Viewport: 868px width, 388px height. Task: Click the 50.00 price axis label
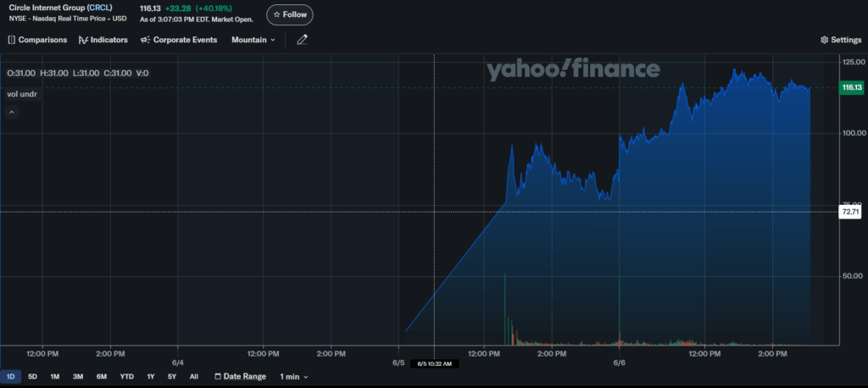coord(853,275)
